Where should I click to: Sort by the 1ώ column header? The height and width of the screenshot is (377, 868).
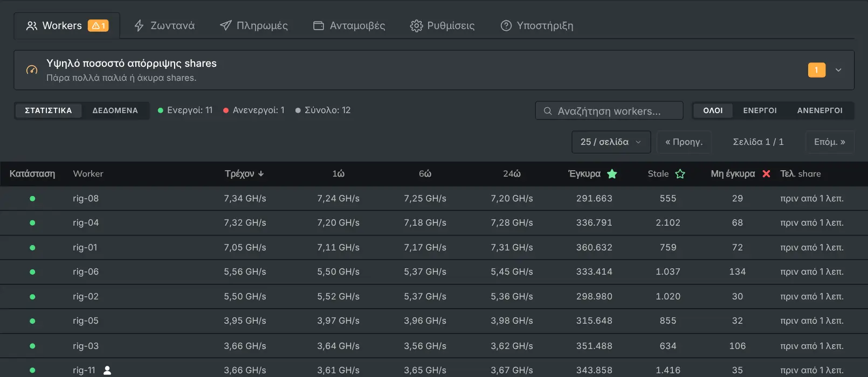(339, 174)
